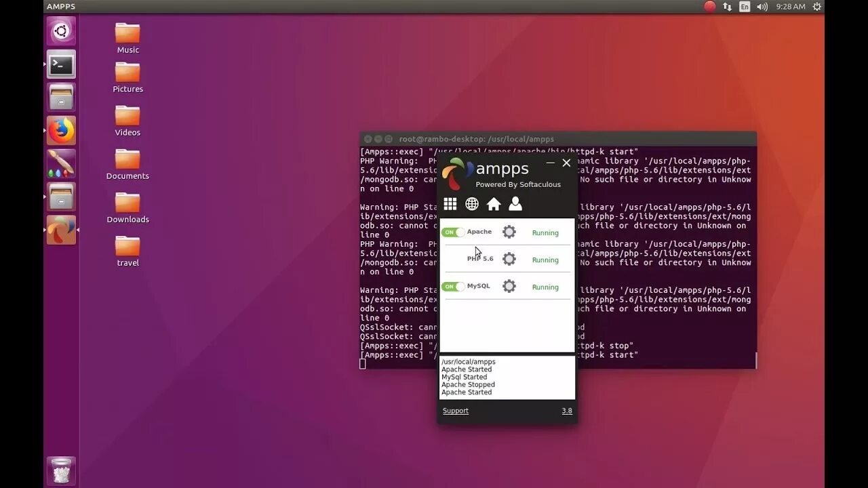Click the /usr/local/ampps log line
The height and width of the screenshot is (488, 868).
[469, 362]
